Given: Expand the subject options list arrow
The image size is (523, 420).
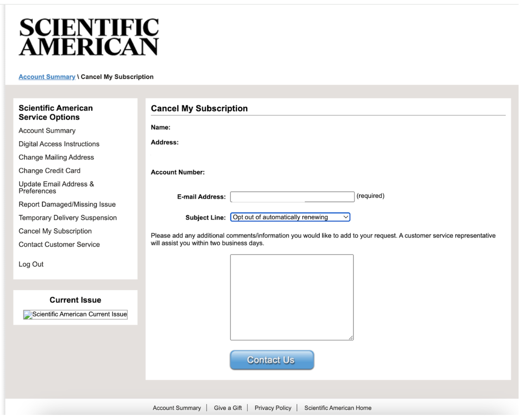Looking at the screenshot, I should 345,217.
